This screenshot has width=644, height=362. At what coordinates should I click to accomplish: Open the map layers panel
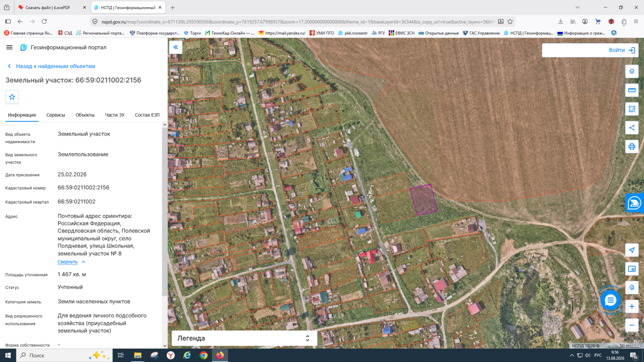click(x=632, y=72)
